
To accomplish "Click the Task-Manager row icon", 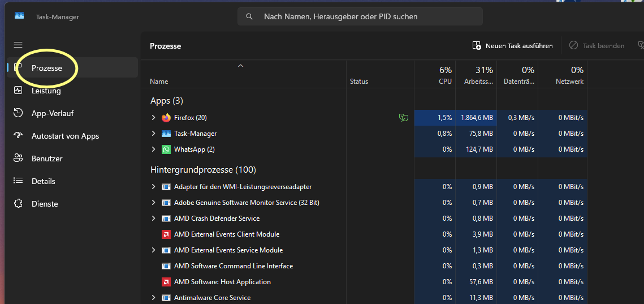I will click(166, 134).
